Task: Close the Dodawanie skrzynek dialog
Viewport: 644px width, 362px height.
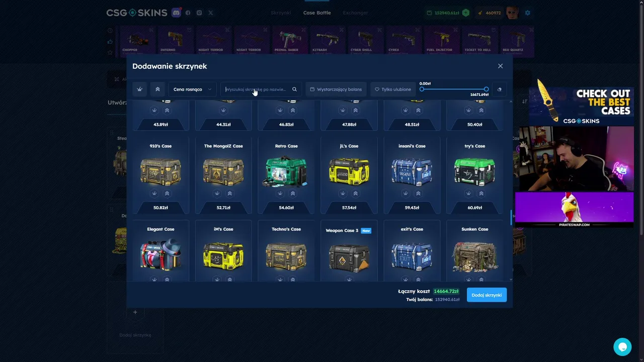Action: pyautogui.click(x=500, y=66)
